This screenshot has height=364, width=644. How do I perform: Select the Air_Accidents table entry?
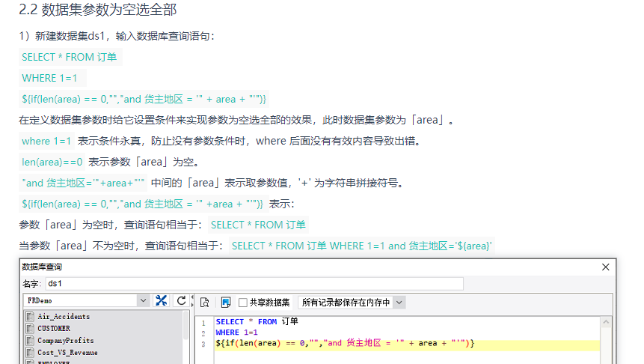coord(64,316)
